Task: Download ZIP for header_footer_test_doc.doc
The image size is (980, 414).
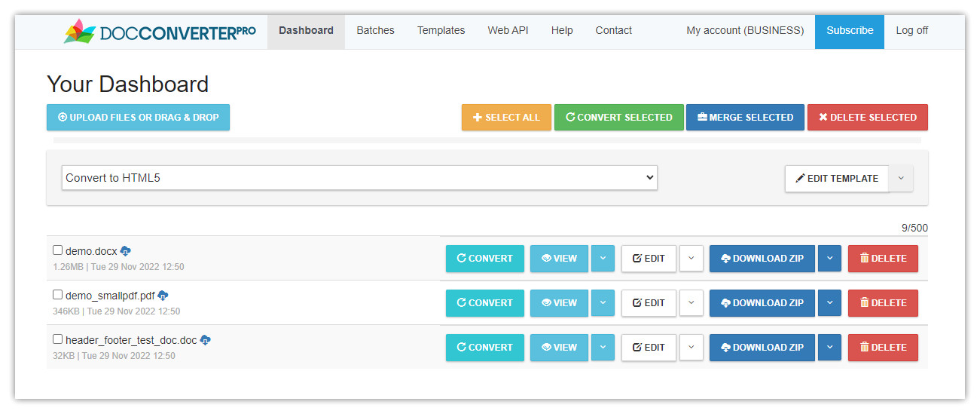Action: pos(762,348)
